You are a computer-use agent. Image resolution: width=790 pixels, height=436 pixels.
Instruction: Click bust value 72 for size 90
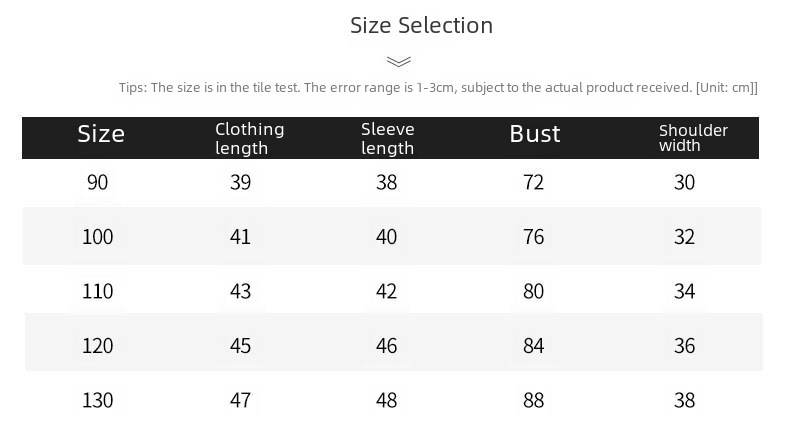534,182
